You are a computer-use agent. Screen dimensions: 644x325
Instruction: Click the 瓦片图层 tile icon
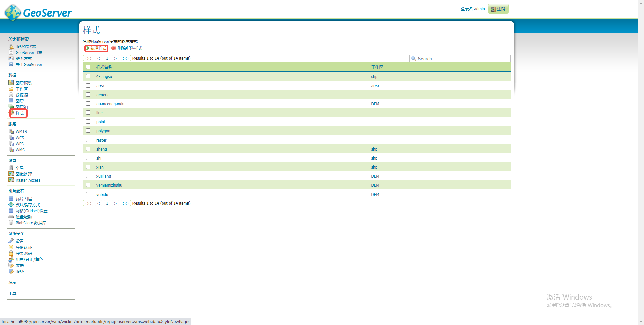tap(11, 199)
